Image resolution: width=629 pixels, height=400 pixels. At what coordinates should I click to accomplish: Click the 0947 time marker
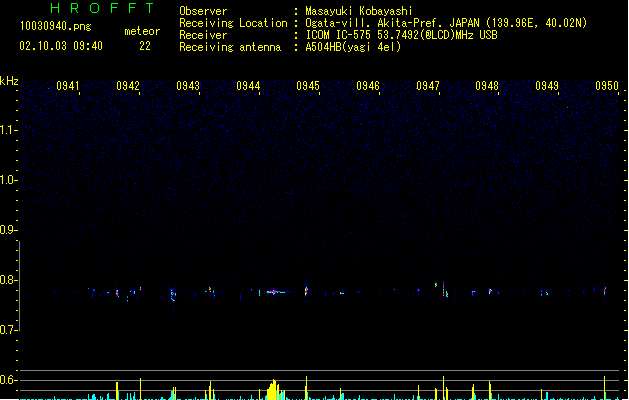(x=428, y=86)
